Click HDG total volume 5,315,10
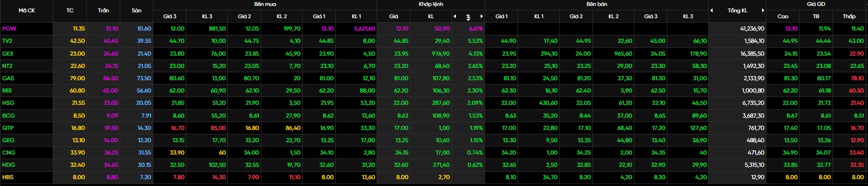This screenshot has width=868, height=186. click(754, 165)
